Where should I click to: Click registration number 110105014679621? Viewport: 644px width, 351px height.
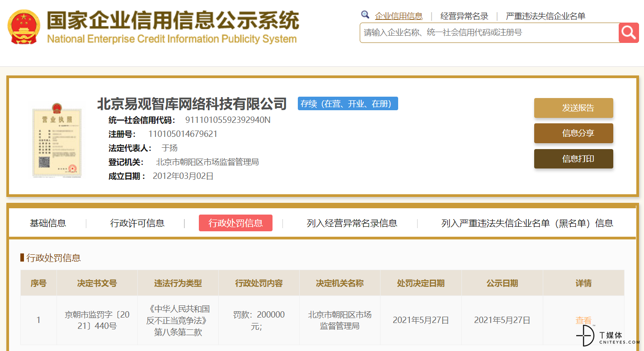[x=183, y=134]
